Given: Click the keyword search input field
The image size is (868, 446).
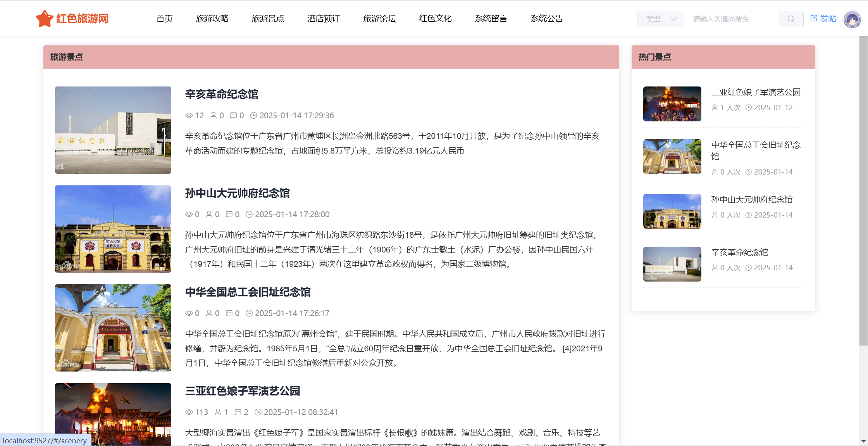Looking at the screenshot, I should (x=730, y=19).
